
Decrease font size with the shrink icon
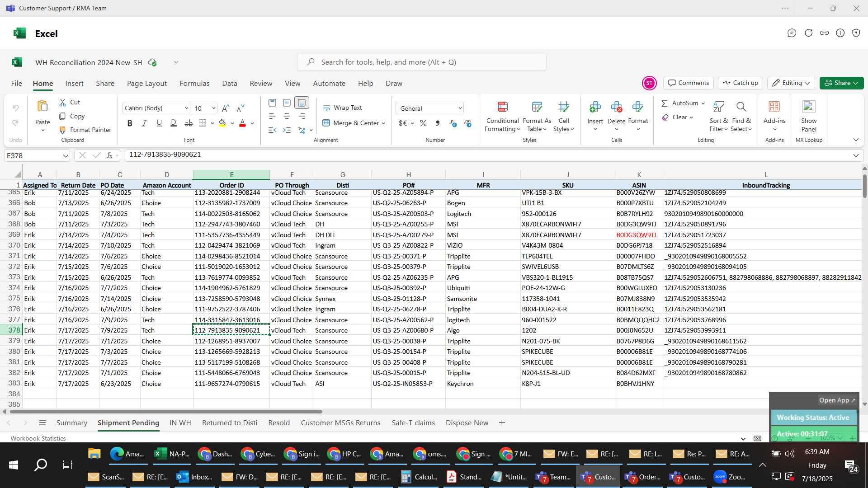pos(241,108)
